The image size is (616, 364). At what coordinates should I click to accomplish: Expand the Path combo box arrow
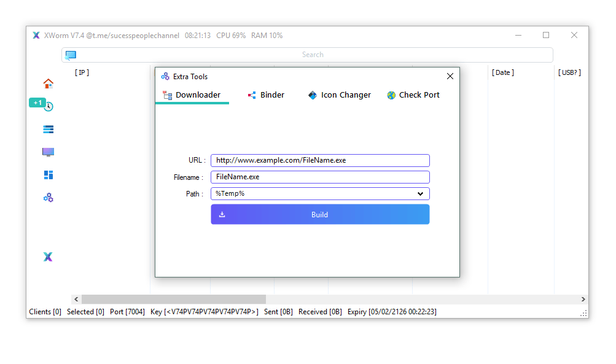[421, 193]
